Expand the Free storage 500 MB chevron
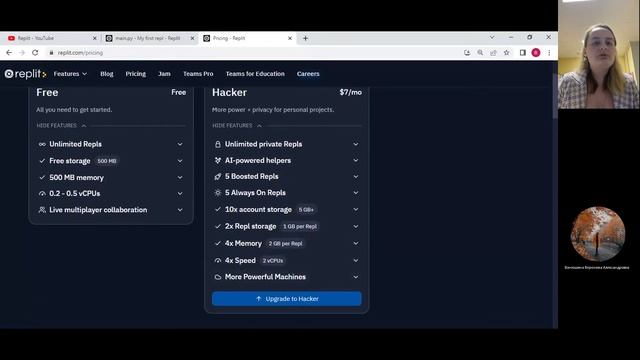Screen dimensions: 640x360 180,161
